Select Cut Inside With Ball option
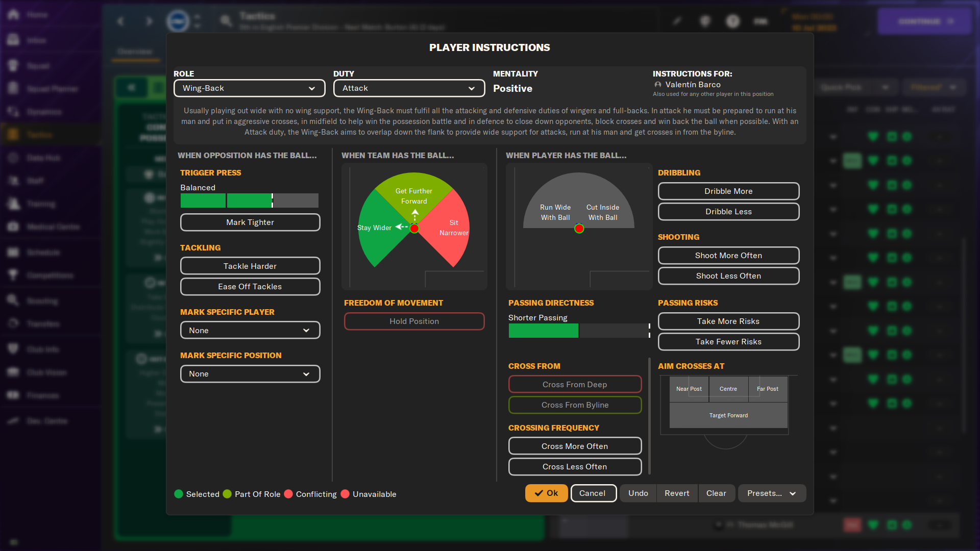The width and height of the screenshot is (980, 551). pyautogui.click(x=602, y=212)
